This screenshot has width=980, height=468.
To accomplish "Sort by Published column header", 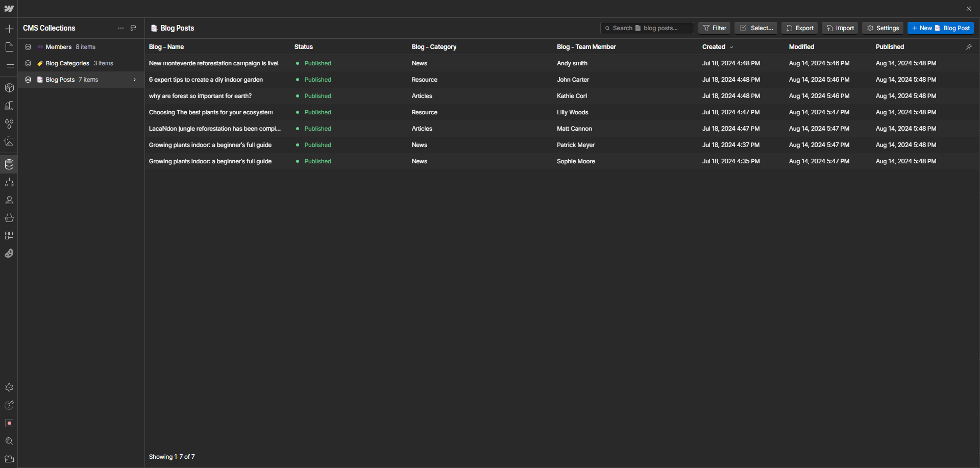I will [x=890, y=47].
